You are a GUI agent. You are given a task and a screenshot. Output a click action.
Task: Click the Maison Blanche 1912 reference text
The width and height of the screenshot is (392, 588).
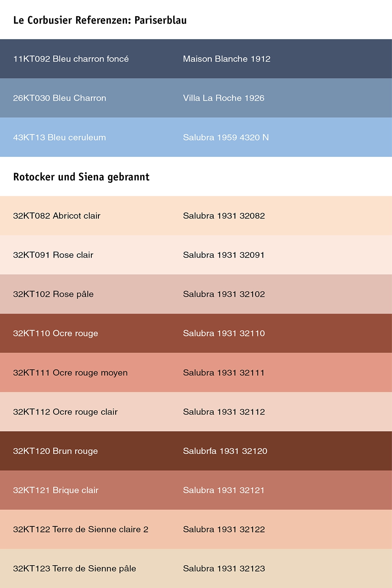[227, 59]
